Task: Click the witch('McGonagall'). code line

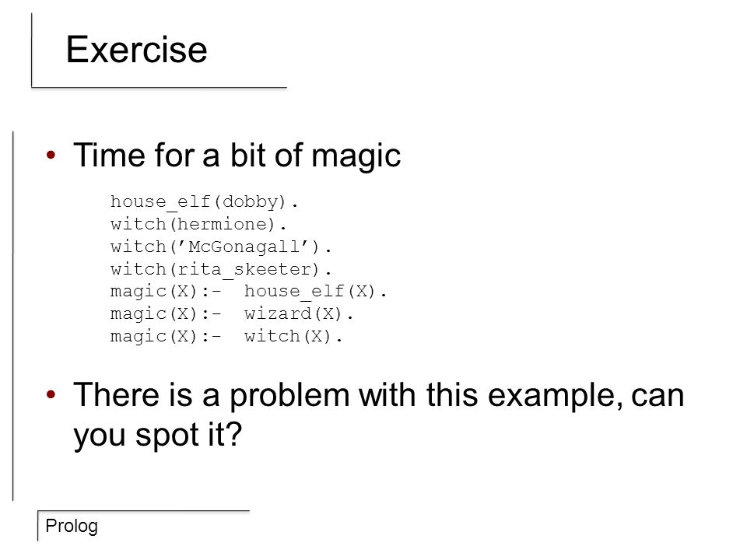Action: tap(220, 247)
